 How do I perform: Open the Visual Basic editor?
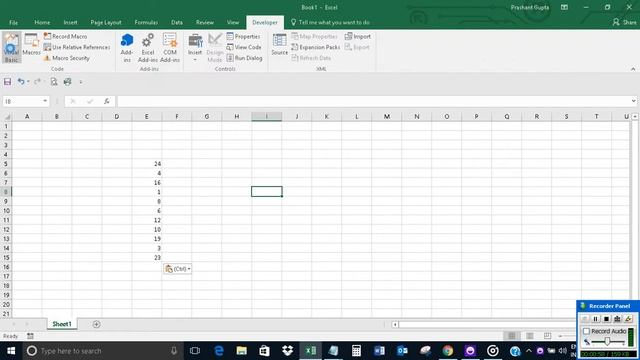[x=11, y=48]
